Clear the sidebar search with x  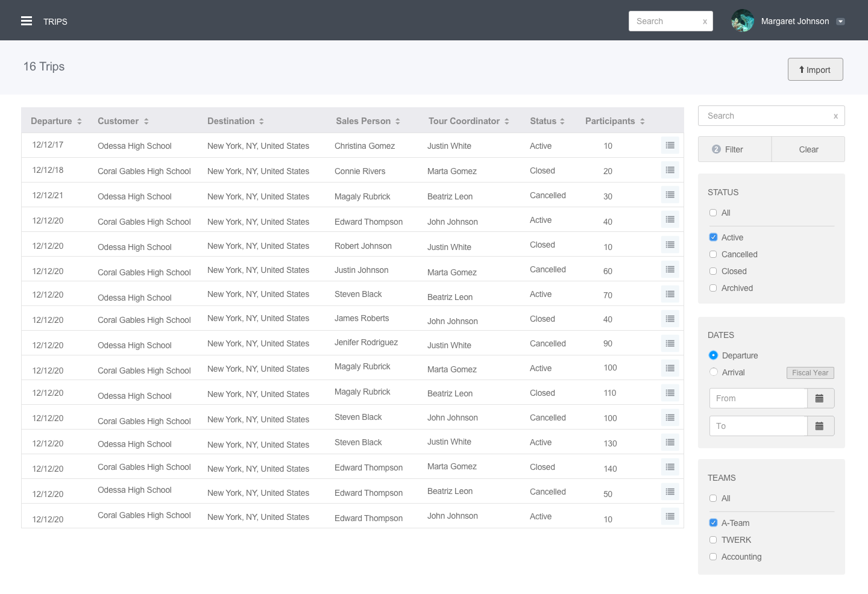(835, 116)
